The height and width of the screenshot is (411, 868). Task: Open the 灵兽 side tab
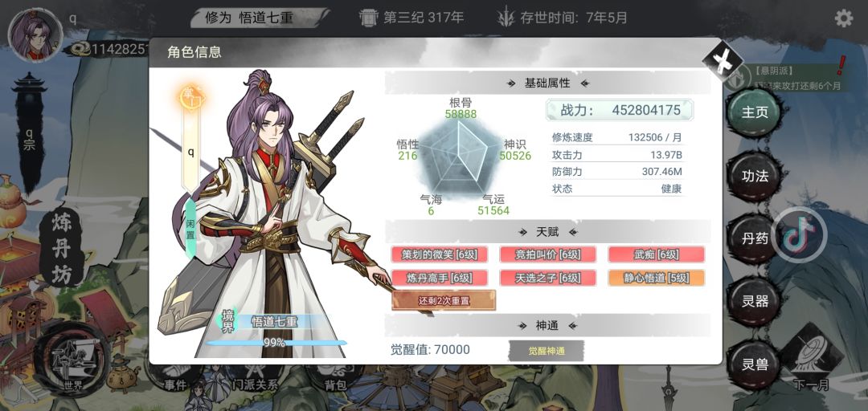[x=755, y=365]
